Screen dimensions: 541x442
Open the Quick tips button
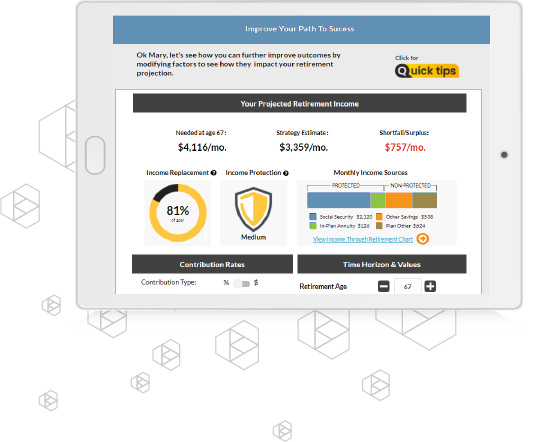click(427, 71)
